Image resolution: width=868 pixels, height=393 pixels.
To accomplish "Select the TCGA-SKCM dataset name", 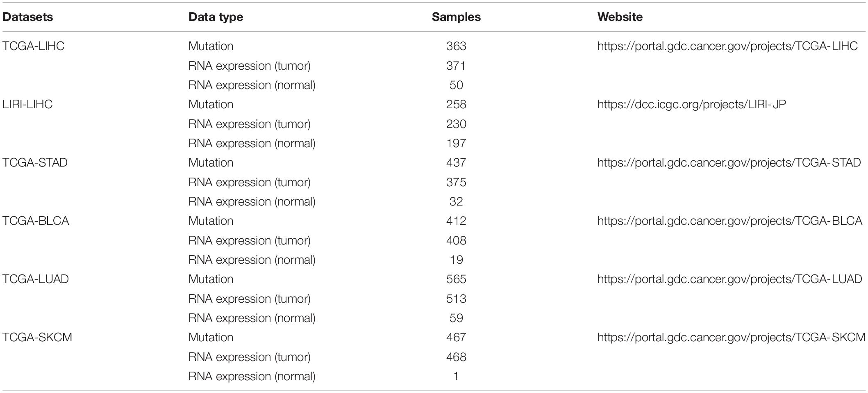I will [37, 337].
